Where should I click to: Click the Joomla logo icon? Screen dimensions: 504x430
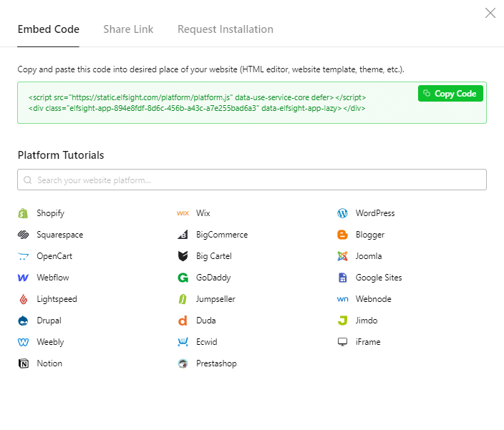click(343, 256)
